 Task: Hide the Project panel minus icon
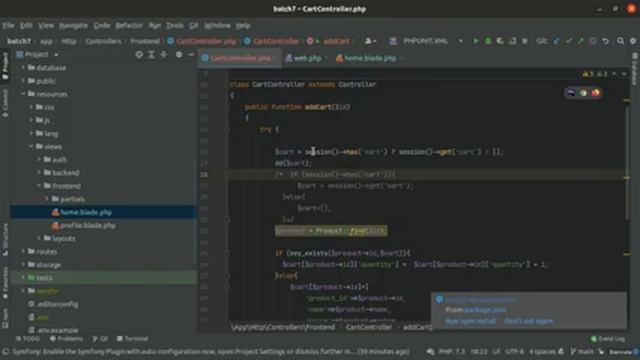[x=191, y=54]
